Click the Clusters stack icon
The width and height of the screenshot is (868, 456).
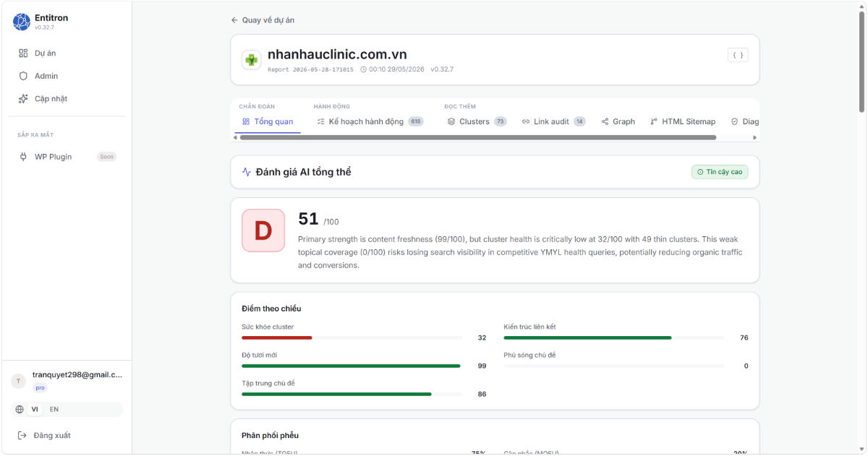click(451, 121)
